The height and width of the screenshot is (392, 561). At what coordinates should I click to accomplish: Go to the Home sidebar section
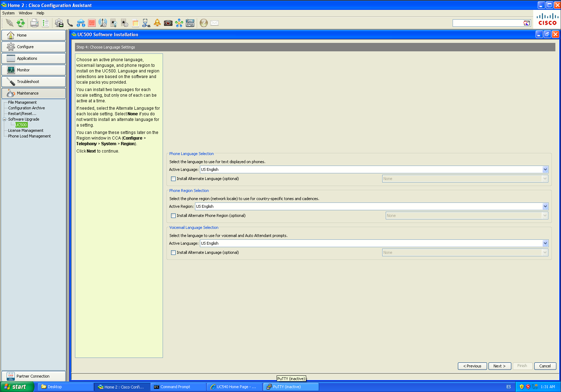[x=33, y=35]
